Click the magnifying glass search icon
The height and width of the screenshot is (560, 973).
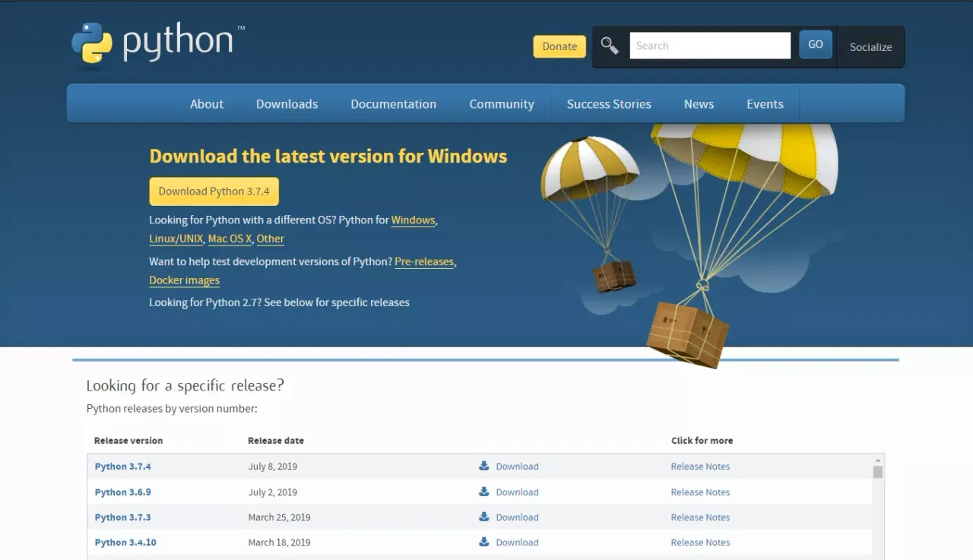(610, 46)
